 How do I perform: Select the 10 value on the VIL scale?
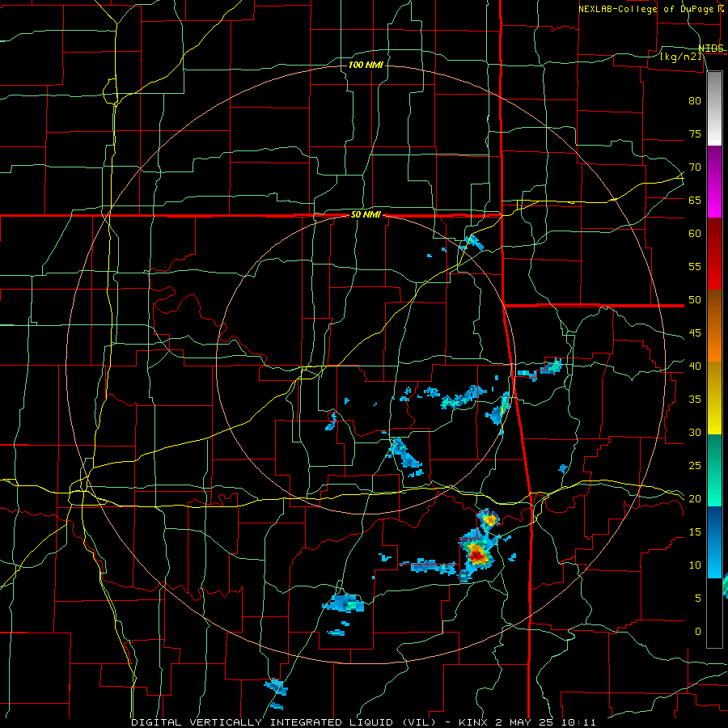tap(695, 565)
